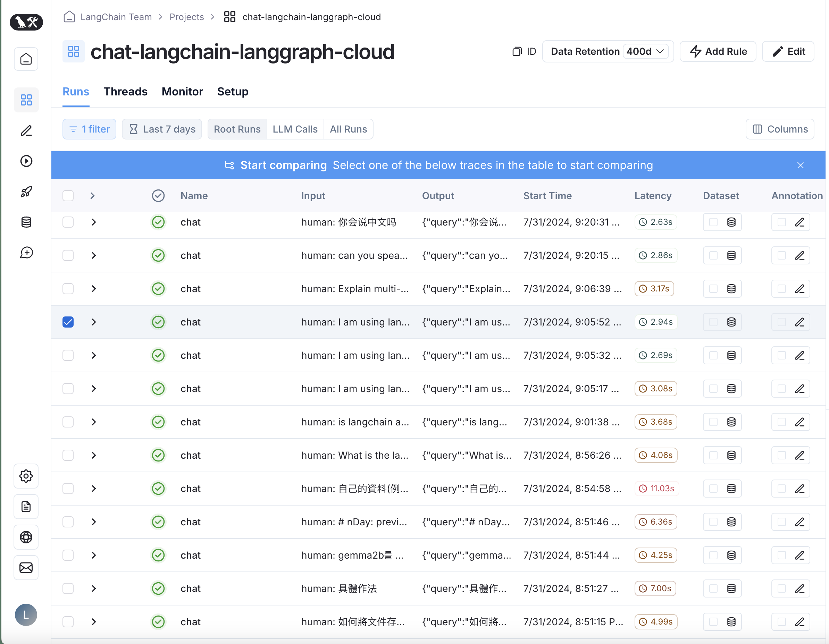Select the LLM Calls view tab
Screen dimensions: 829x644
tap(295, 129)
